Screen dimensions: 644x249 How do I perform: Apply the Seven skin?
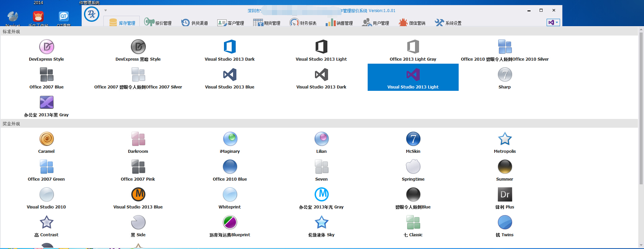pyautogui.click(x=321, y=170)
